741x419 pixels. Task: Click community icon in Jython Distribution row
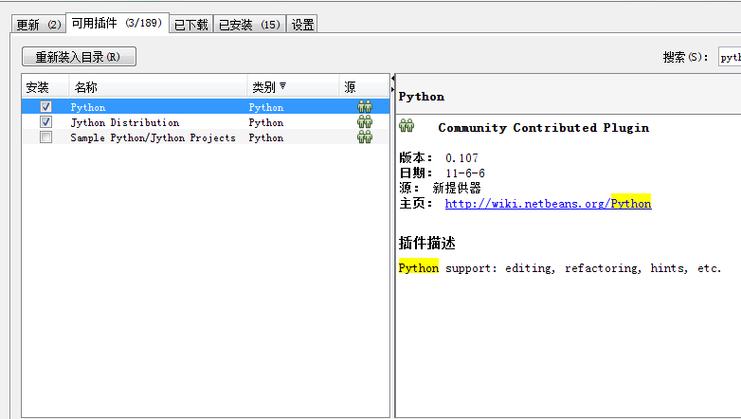click(x=364, y=122)
